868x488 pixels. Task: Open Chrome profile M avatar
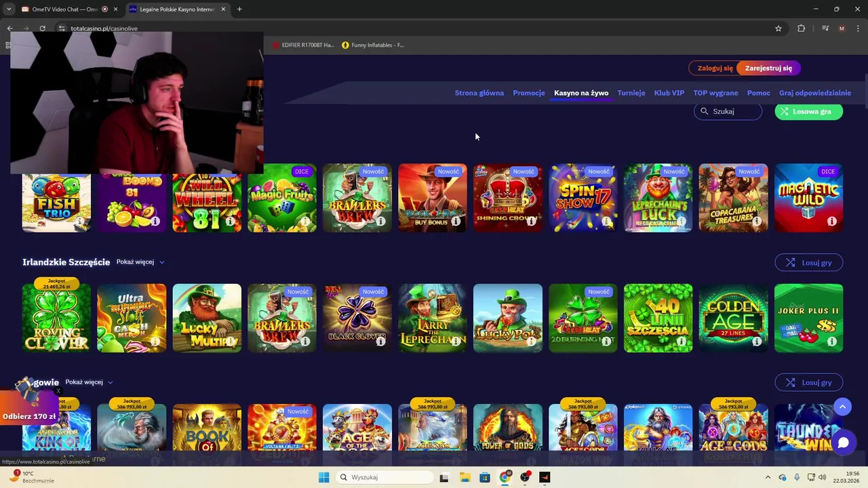tap(842, 28)
